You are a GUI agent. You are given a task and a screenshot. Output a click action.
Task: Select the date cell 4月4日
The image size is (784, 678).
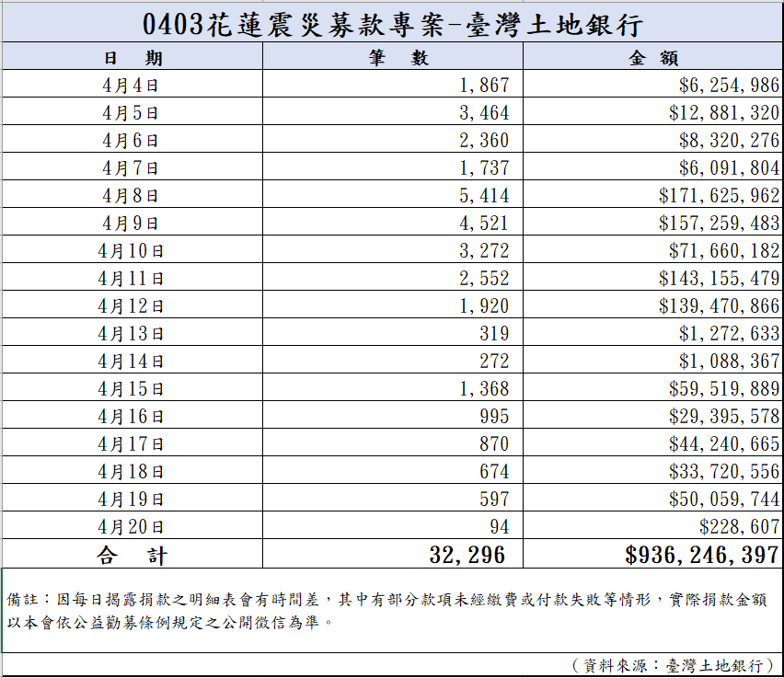(x=133, y=84)
